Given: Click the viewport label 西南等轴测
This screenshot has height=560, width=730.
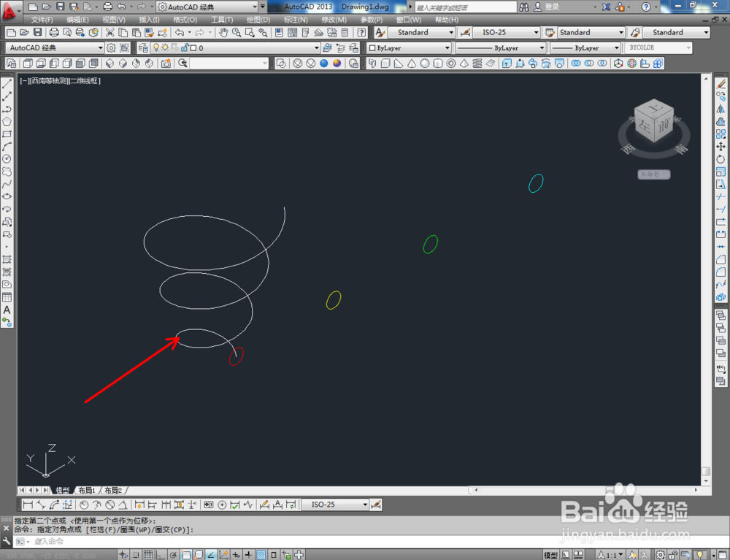Looking at the screenshot, I should (x=49, y=80).
